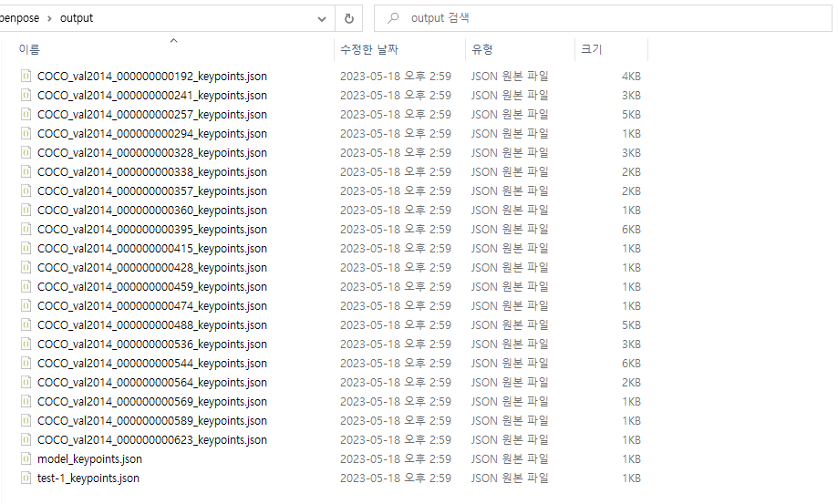Select file name COCO_val2014_000000000415_keypoints.json
Image resolution: width=838 pixels, height=504 pixels.
pos(152,249)
